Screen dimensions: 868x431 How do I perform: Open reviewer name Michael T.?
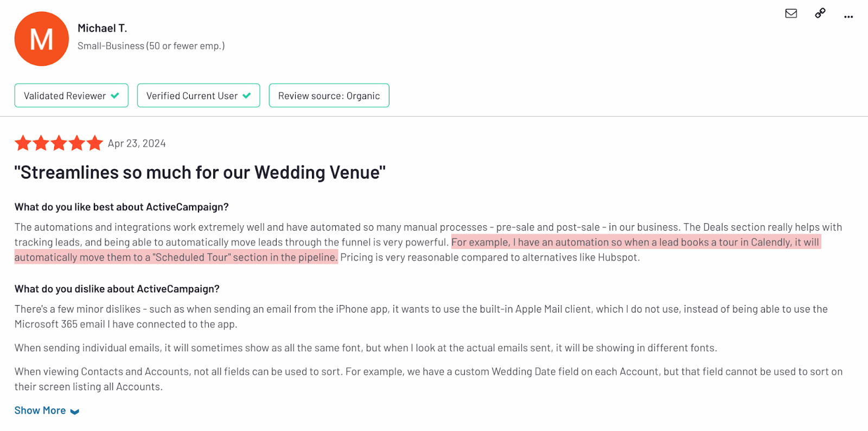pos(103,28)
